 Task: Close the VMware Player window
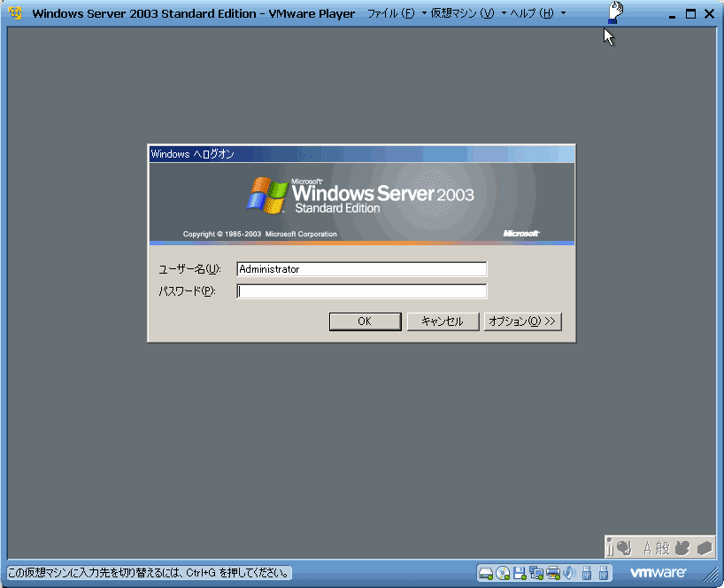[x=709, y=14]
